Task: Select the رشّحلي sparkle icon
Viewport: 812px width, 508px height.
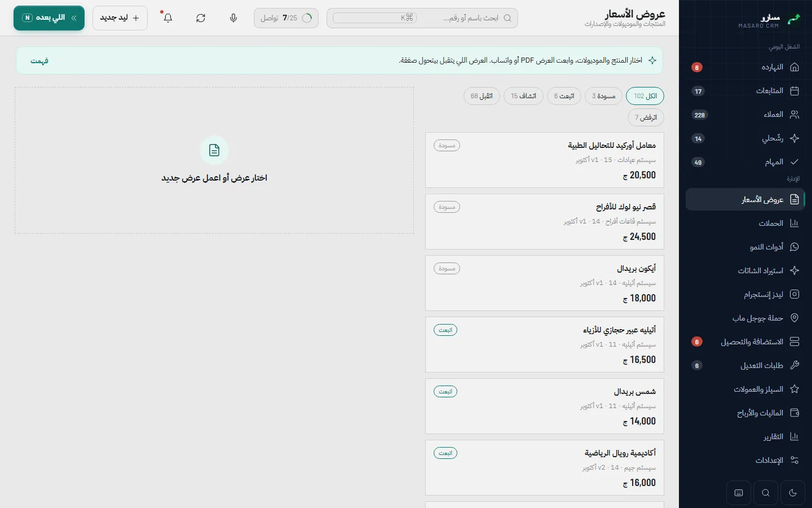Action: pos(795,138)
